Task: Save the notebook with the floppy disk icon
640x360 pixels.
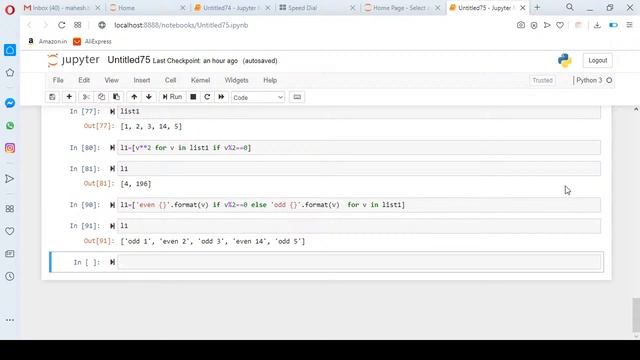Action: [x=52, y=97]
